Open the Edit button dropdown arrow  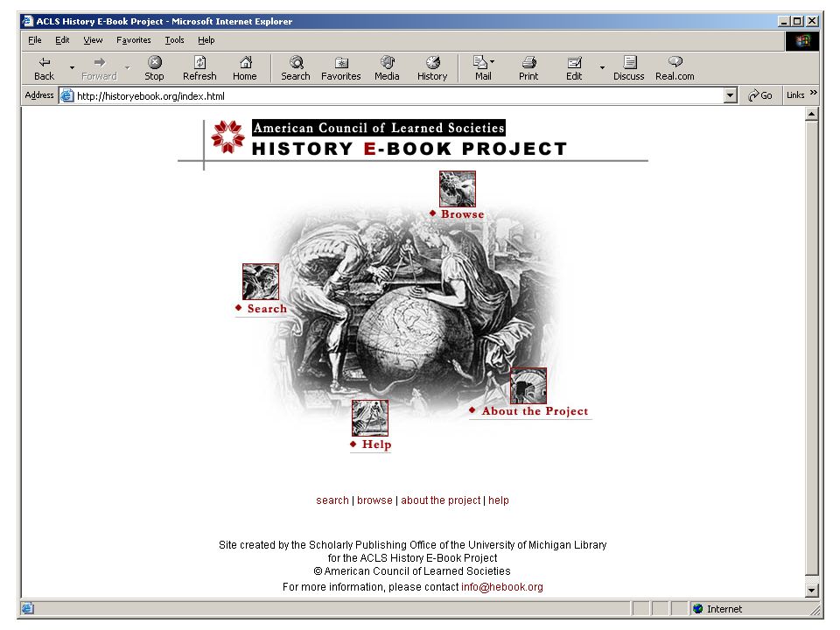[602, 68]
